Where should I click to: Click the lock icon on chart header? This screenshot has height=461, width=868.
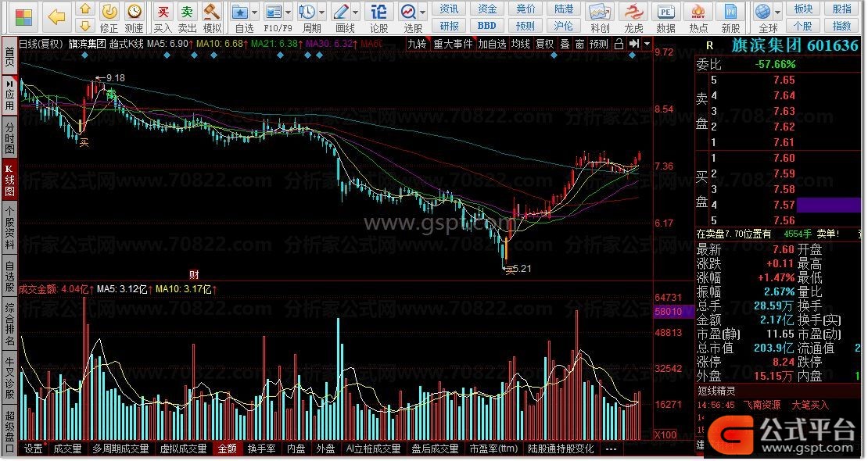pyautogui.click(x=619, y=44)
